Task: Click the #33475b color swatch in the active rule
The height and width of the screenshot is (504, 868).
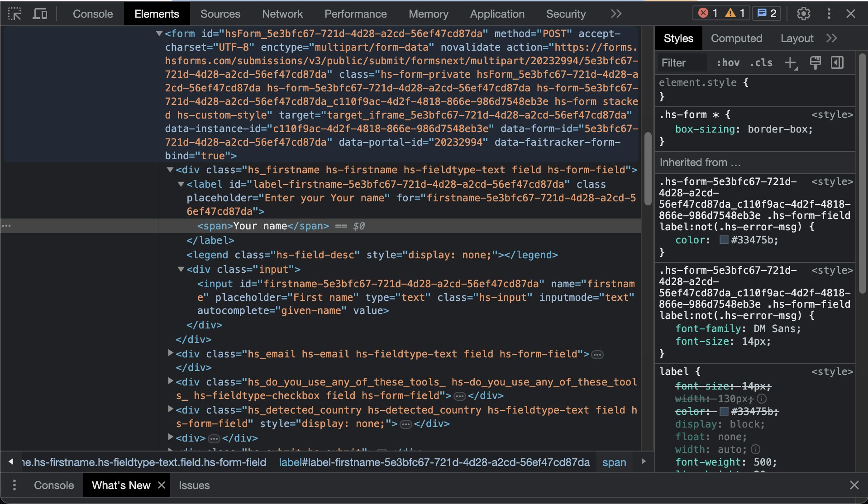Action: (x=724, y=240)
